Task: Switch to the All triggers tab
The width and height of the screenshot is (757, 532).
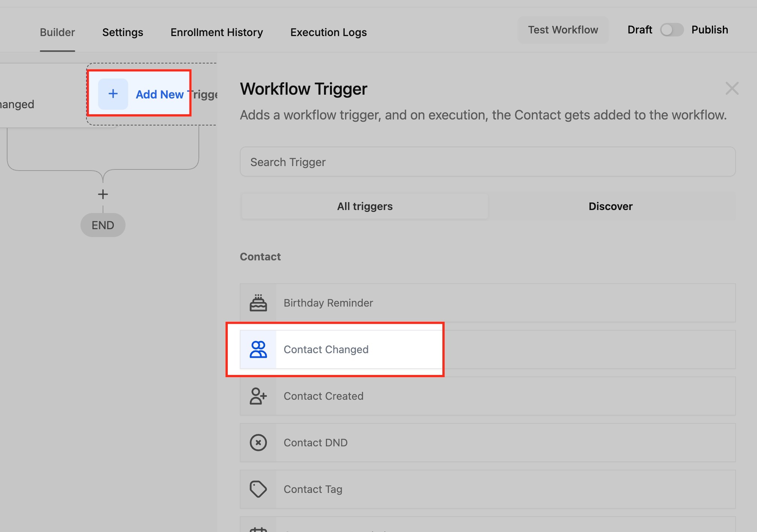Action: click(365, 206)
